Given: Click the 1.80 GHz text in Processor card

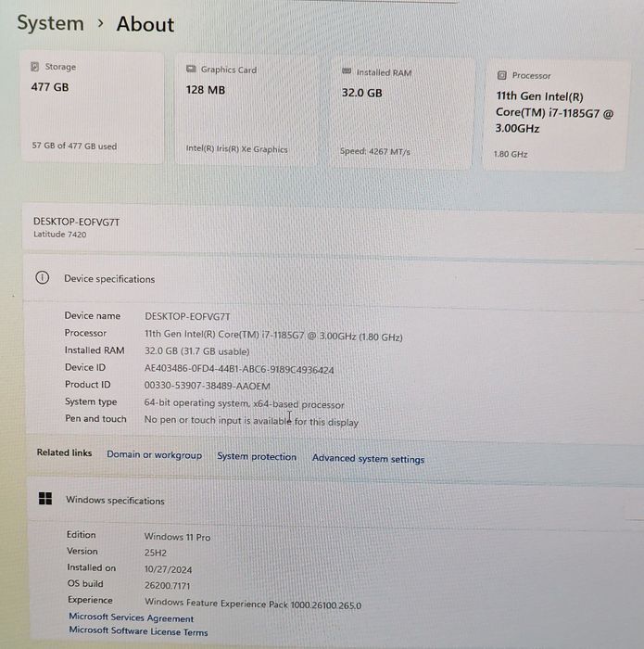Looking at the screenshot, I should pyautogui.click(x=511, y=154).
